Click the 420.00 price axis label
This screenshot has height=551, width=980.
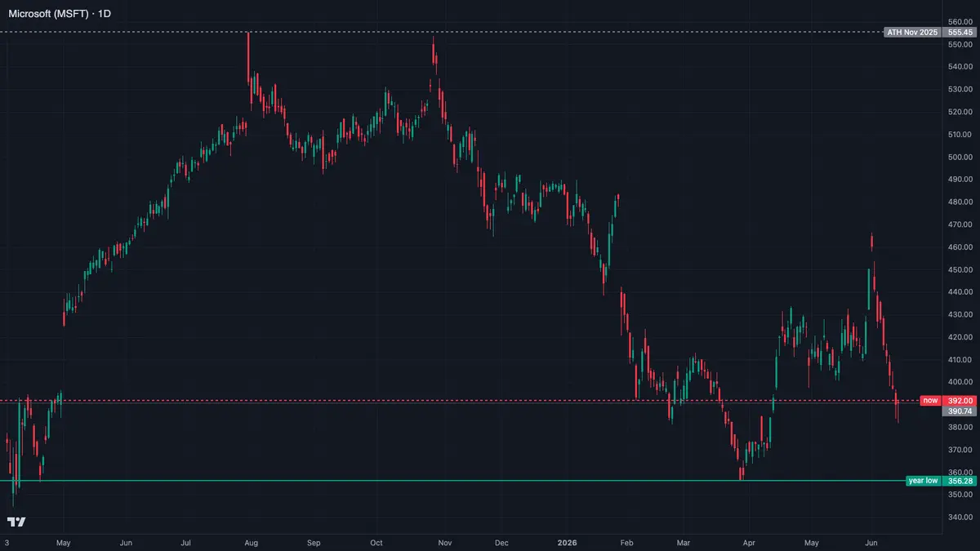[x=960, y=337]
